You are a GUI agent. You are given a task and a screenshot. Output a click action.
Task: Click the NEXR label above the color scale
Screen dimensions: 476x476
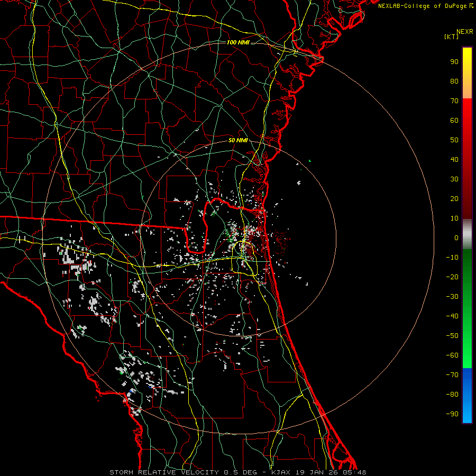tap(464, 32)
